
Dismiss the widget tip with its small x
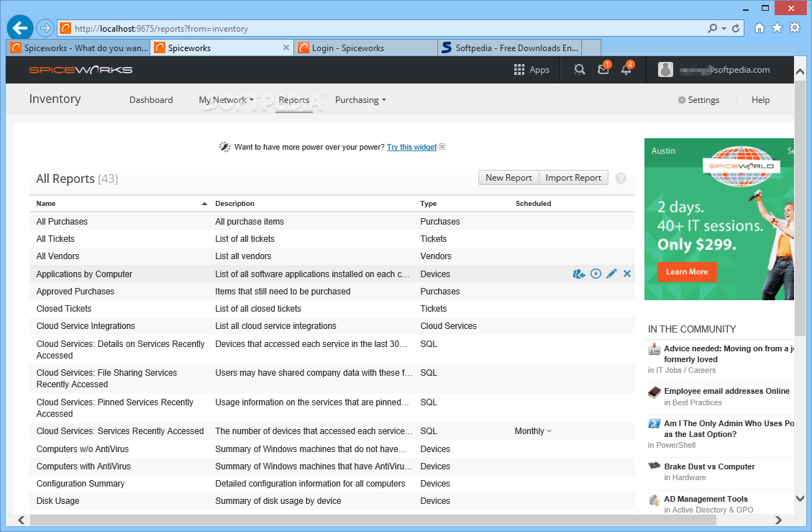click(x=442, y=147)
